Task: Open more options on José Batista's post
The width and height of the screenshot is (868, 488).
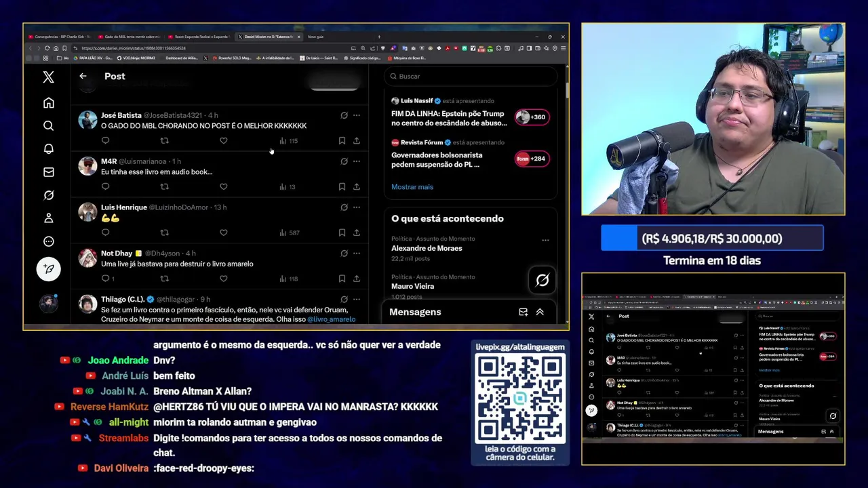Action: pos(357,115)
